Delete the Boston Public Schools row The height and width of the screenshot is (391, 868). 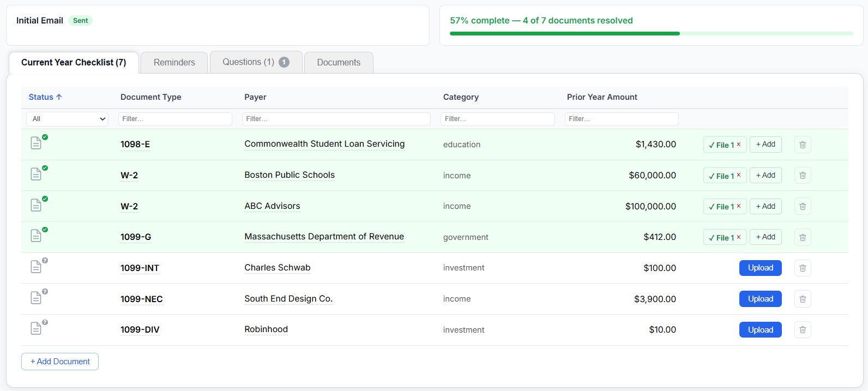pyautogui.click(x=803, y=176)
